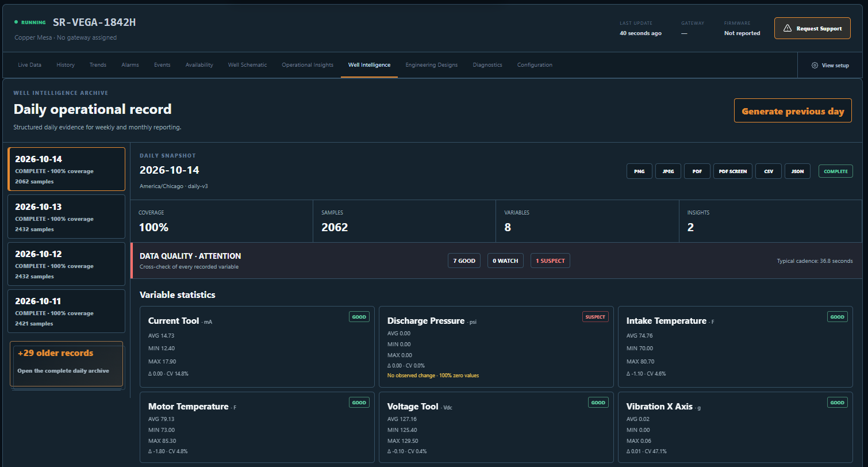The image size is (868, 467).
Task: Export snapshot as PNG
Action: coord(639,171)
